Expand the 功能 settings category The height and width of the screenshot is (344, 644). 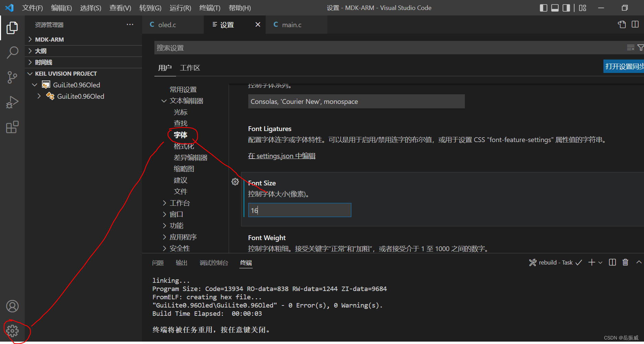click(x=164, y=226)
